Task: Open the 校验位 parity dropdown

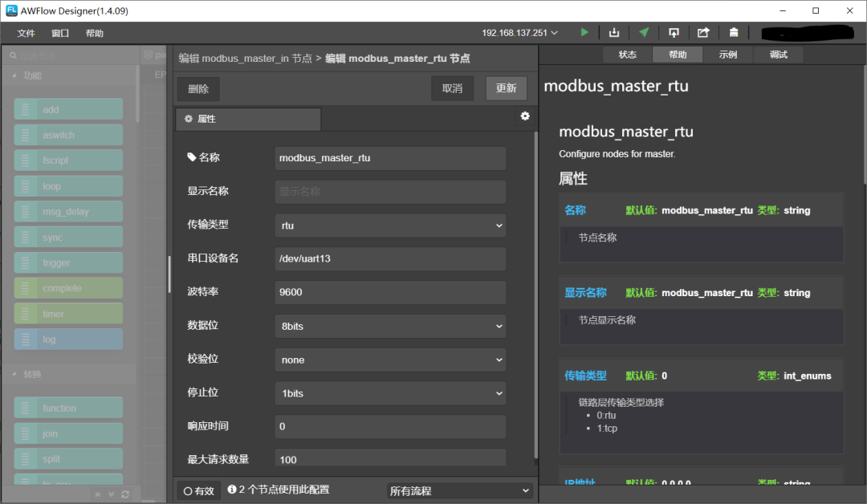Action: [x=390, y=360]
